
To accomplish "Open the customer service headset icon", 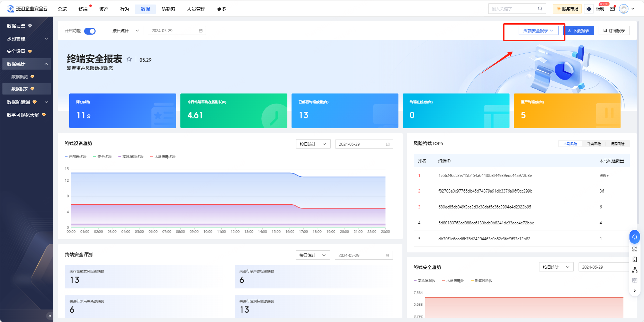I will 634,237.
